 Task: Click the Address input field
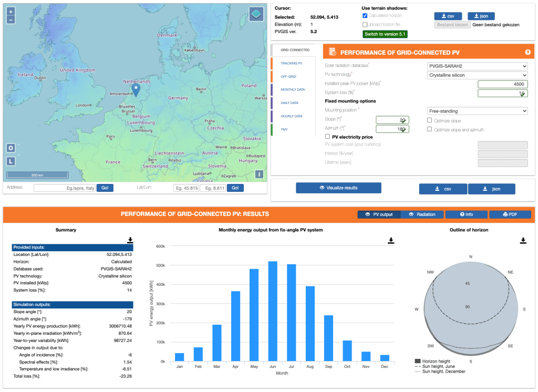[x=64, y=188]
